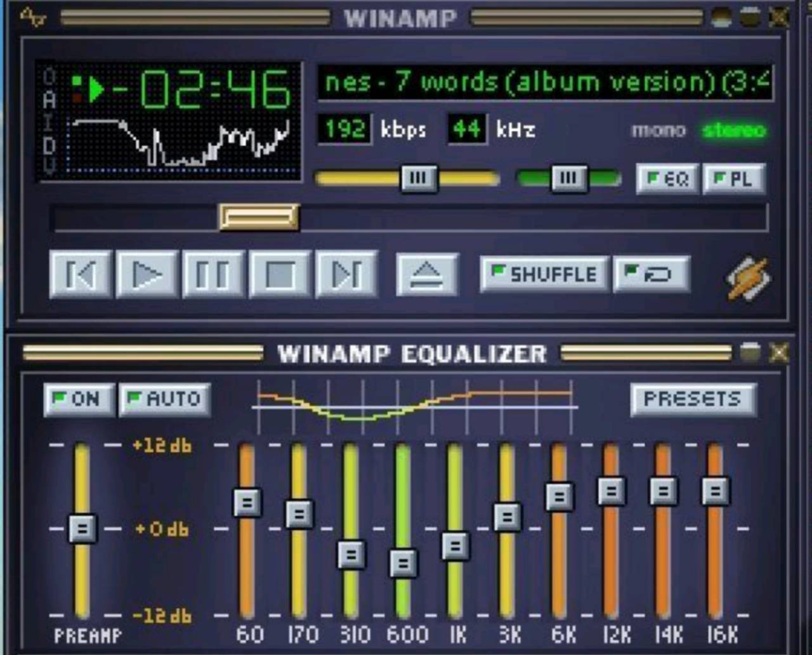
Task: Click the -12 db label
Action: coord(162,616)
